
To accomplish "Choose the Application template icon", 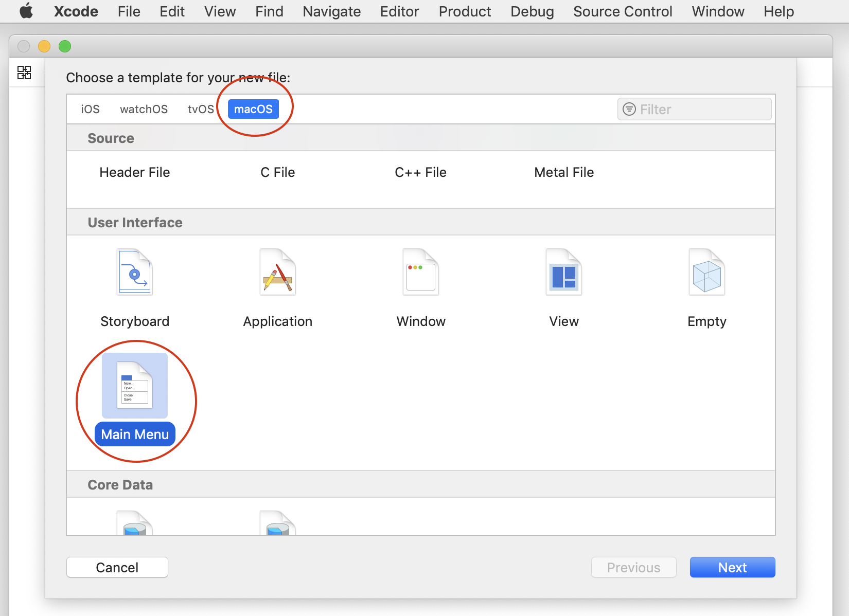I will pyautogui.click(x=278, y=272).
